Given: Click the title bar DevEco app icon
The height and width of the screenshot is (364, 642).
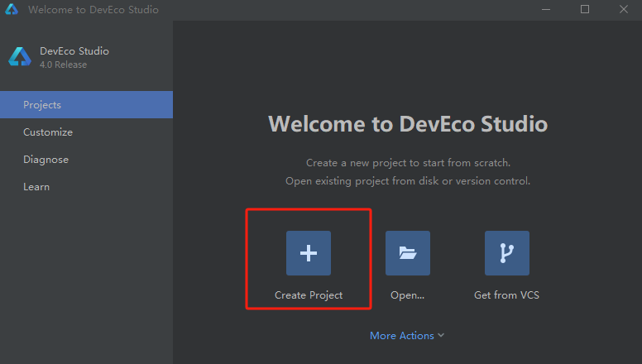Looking at the screenshot, I should pos(12,9).
